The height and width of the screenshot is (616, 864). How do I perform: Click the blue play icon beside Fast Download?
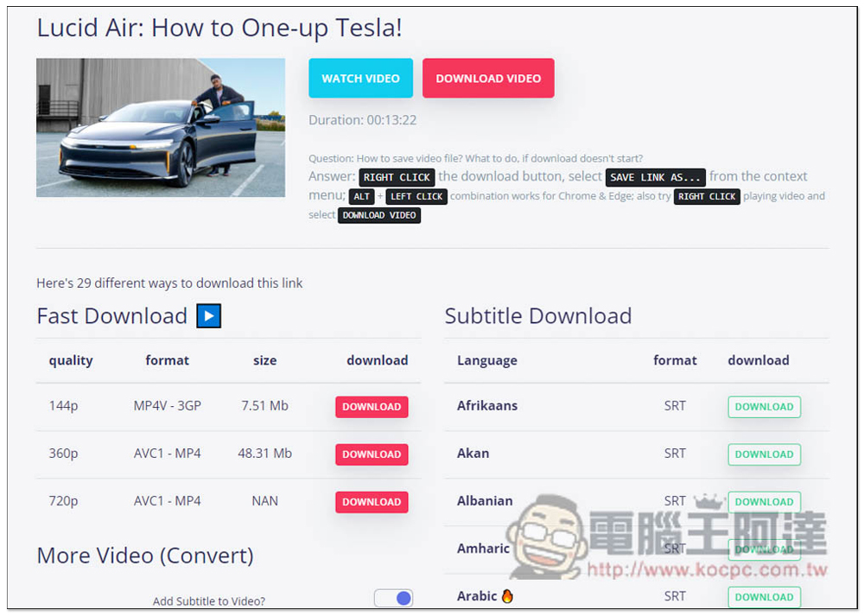[x=208, y=316]
